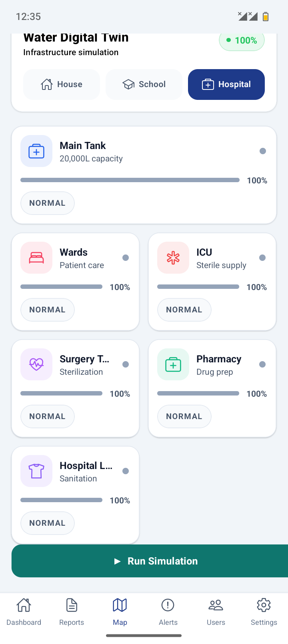Screen dimensions: 288x644
Task: Open the Alerts tab
Action: pyautogui.click(x=168, y=612)
